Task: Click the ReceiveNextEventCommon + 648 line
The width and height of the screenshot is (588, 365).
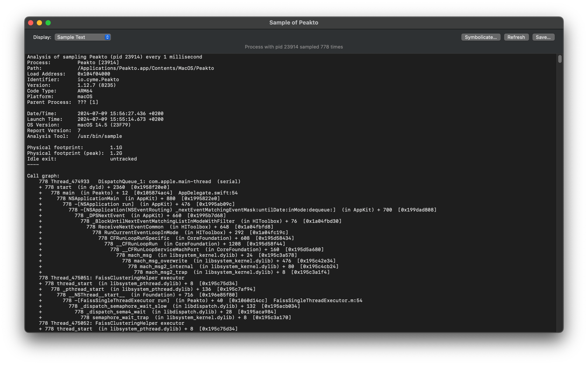Action: (156, 227)
